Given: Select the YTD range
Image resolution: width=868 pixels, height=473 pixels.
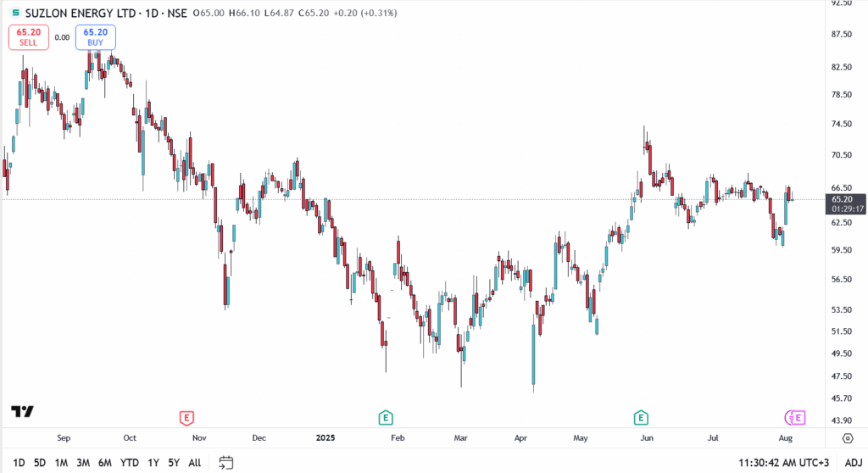Looking at the screenshot, I should coord(130,463).
